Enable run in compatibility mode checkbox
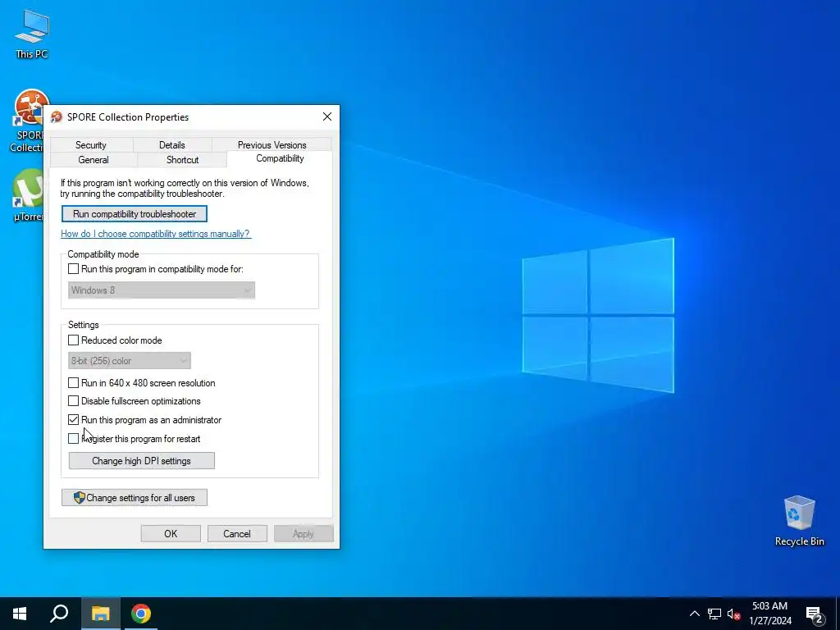The image size is (840, 630). pos(73,269)
